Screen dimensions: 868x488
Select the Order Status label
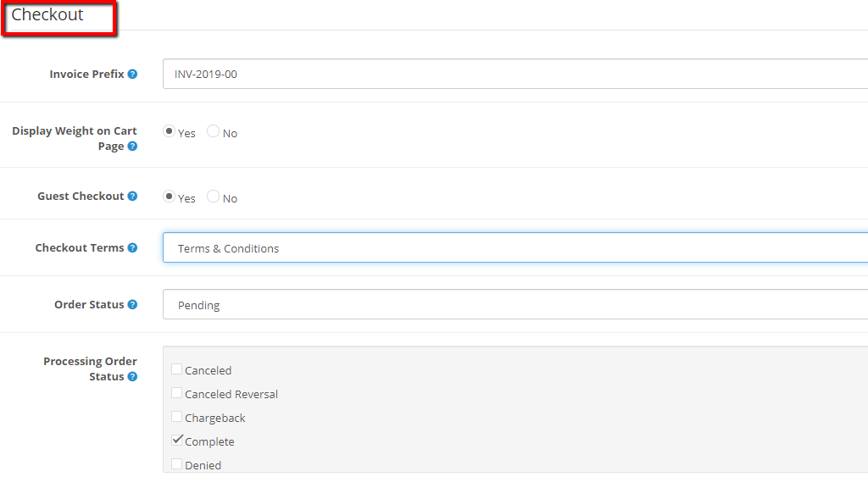89,304
